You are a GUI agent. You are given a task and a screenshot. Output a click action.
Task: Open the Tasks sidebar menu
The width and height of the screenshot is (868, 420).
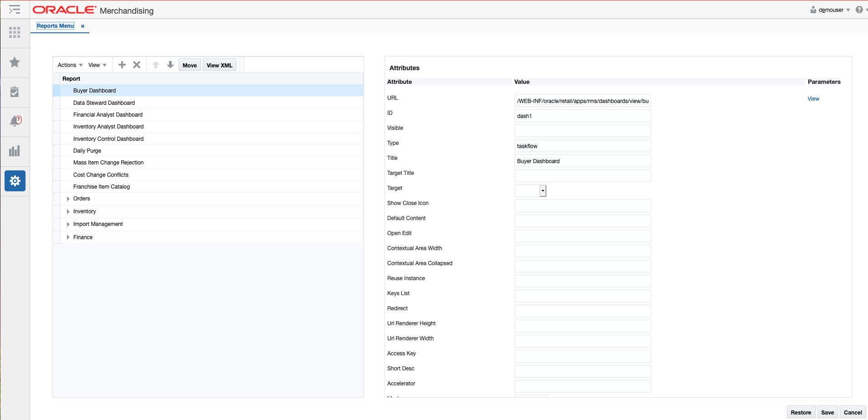pyautogui.click(x=15, y=9)
